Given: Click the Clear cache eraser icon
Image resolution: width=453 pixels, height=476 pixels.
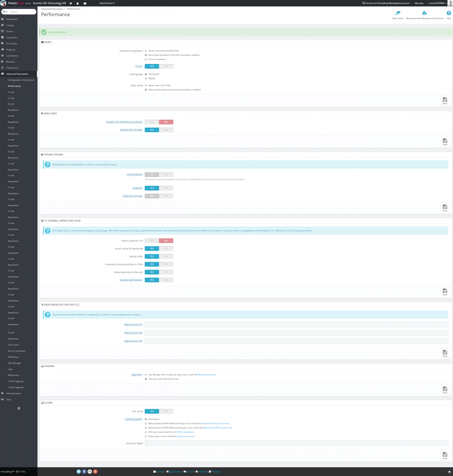Looking at the screenshot, I should (398, 13).
